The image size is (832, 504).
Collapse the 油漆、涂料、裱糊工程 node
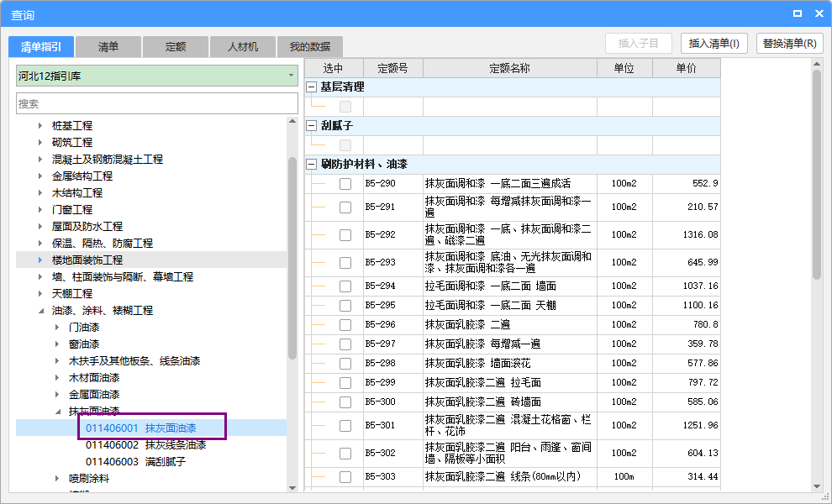[41, 311]
